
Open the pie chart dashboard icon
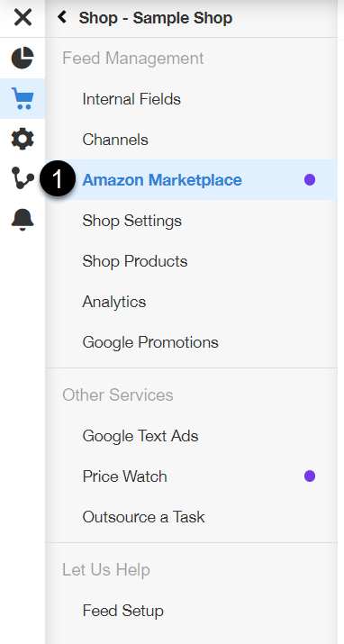point(23,58)
